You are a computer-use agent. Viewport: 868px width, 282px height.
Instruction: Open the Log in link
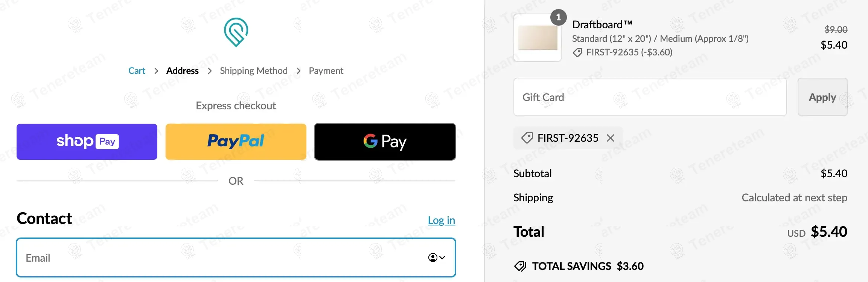(441, 220)
